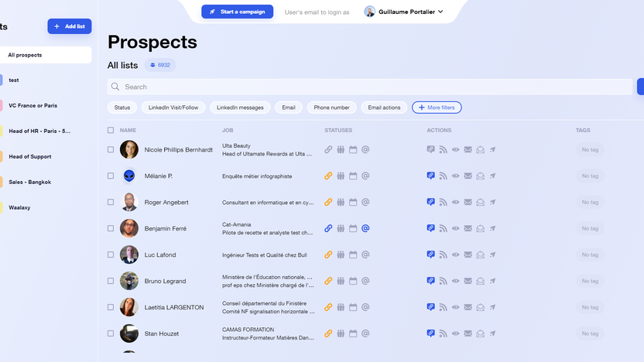This screenshot has height=362, width=644.
Task: Click the opened-mail icon for Laetitia LARGENTON
Action: pos(480,307)
